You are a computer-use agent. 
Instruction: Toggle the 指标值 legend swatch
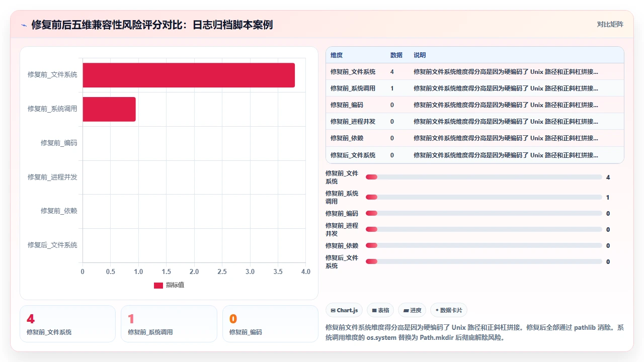[x=158, y=285]
